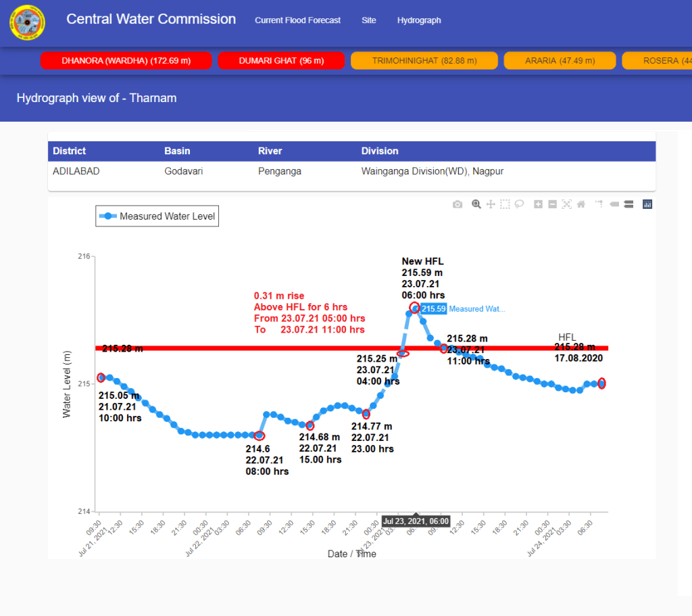The image size is (692, 616).
Task: Toggle spike lines on the chart
Action: (x=599, y=204)
